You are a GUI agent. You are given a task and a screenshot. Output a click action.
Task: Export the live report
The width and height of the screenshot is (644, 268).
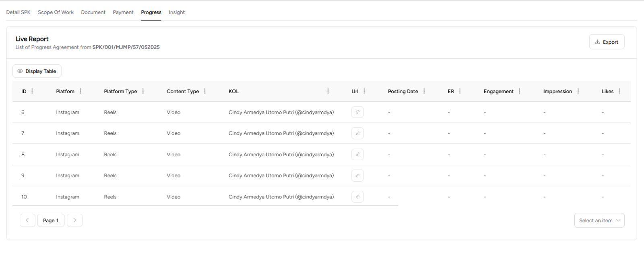[x=607, y=42]
